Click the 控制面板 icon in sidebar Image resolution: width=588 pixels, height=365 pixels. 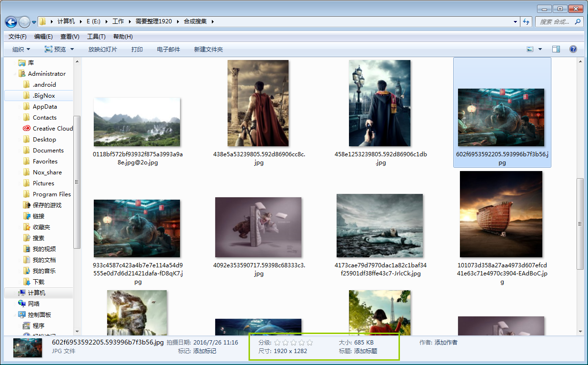tap(22, 314)
